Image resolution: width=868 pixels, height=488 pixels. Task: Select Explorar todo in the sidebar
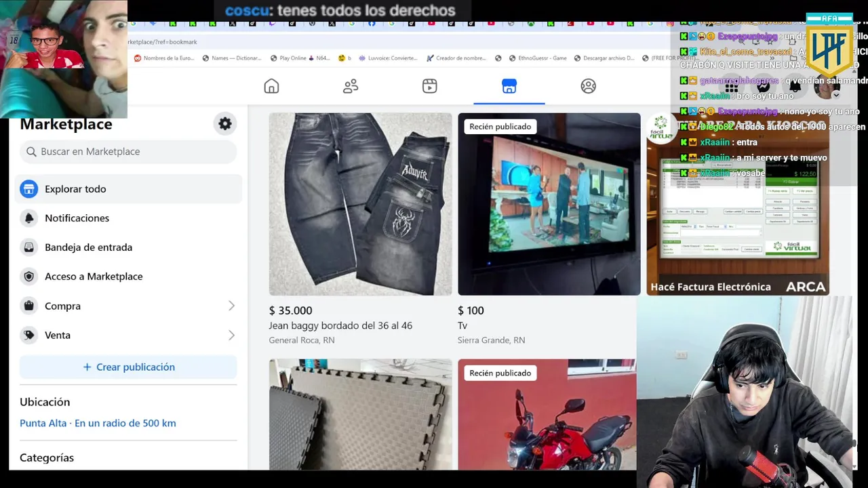point(128,189)
